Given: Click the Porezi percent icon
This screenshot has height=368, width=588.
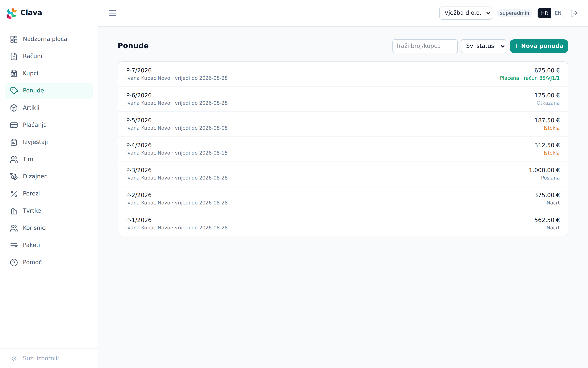Looking at the screenshot, I should click(14, 194).
